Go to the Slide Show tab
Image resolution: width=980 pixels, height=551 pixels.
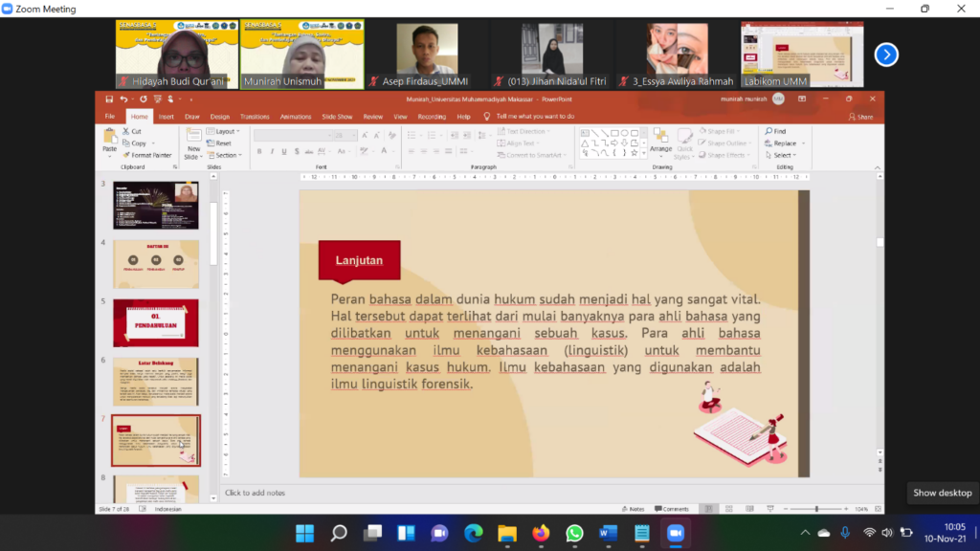337,116
